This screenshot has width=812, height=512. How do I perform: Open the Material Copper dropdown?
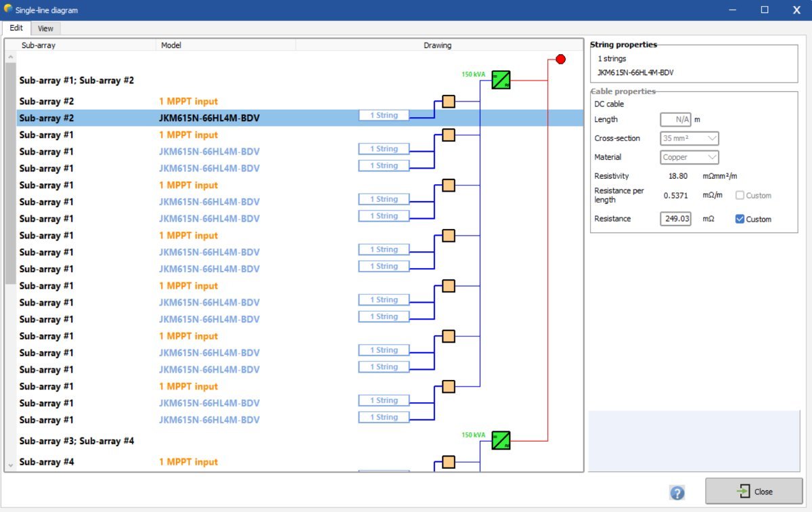click(690, 157)
